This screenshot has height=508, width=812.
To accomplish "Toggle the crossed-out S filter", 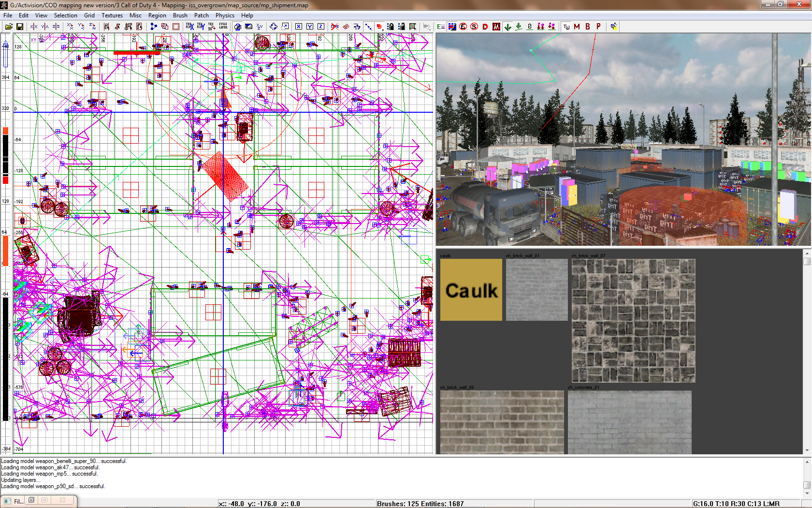I will pos(474,27).
